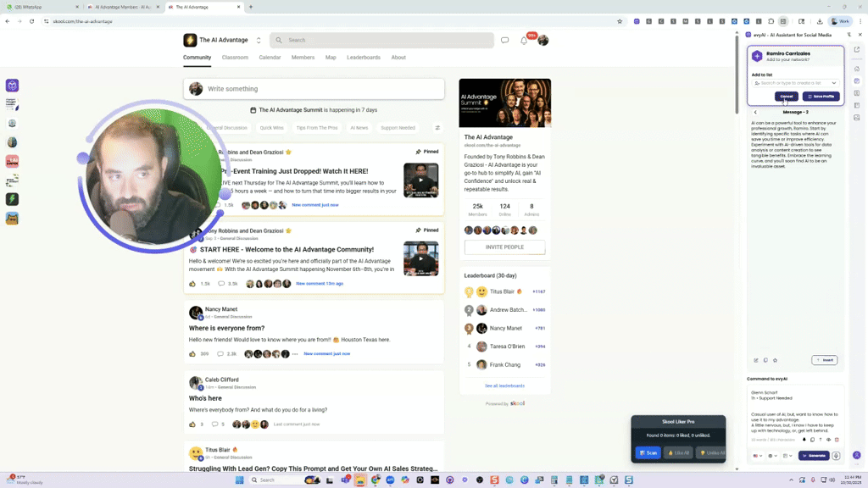
Task: Open the template dropdown beside Generate
Action: click(x=787, y=456)
